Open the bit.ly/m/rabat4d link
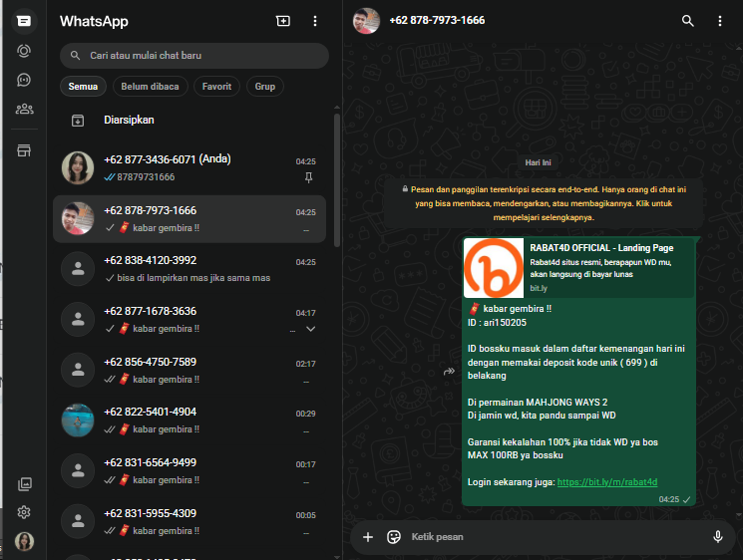This screenshot has width=743, height=560. [x=607, y=482]
